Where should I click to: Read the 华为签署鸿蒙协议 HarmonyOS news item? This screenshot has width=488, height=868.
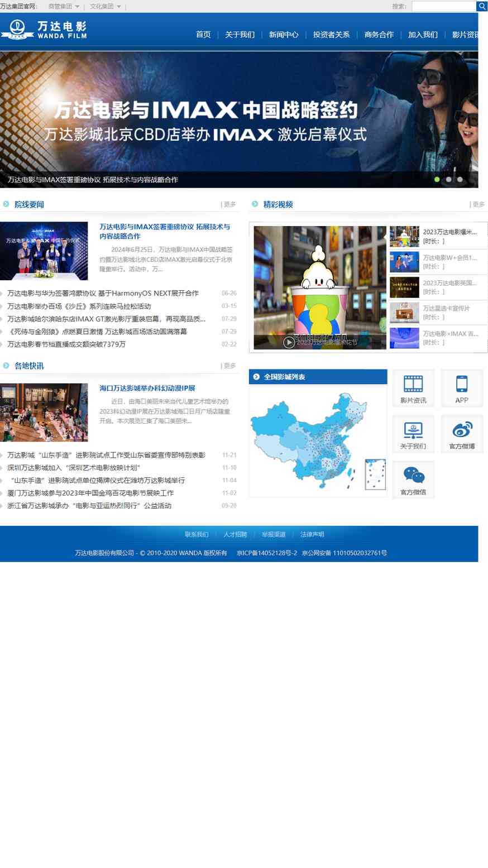tap(103, 293)
